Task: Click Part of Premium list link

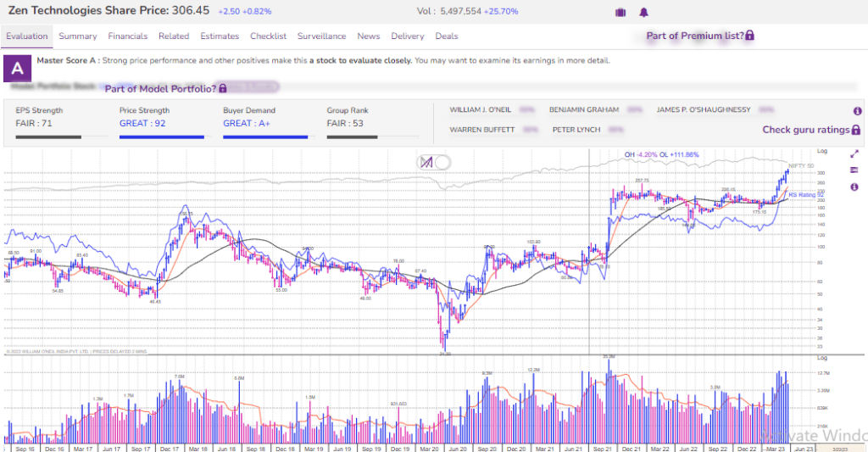Action: coord(695,36)
